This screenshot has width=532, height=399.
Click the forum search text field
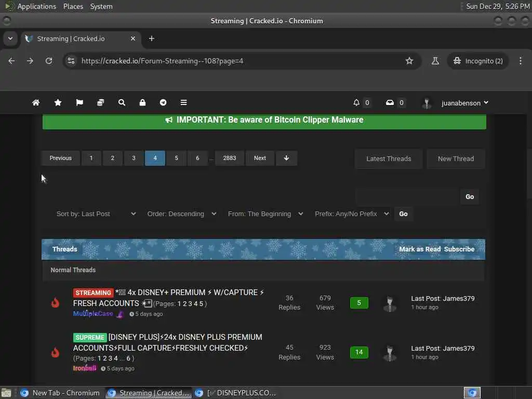407,197
